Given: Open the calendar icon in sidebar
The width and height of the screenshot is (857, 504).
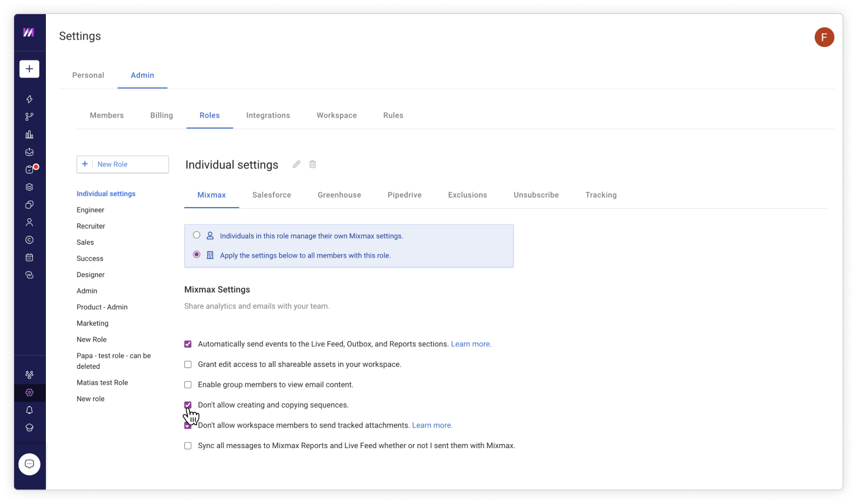Looking at the screenshot, I should 29,258.
